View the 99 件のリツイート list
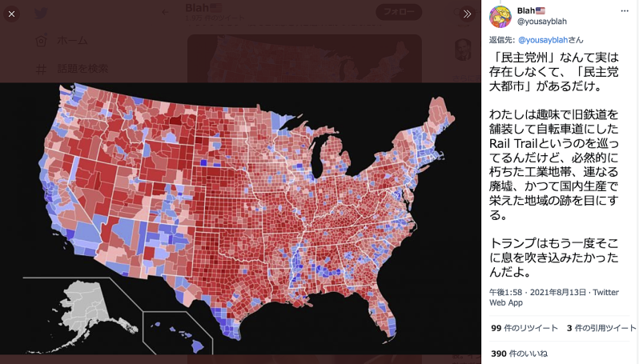The width and height of the screenshot is (639, 364). (x=524, y=328)
